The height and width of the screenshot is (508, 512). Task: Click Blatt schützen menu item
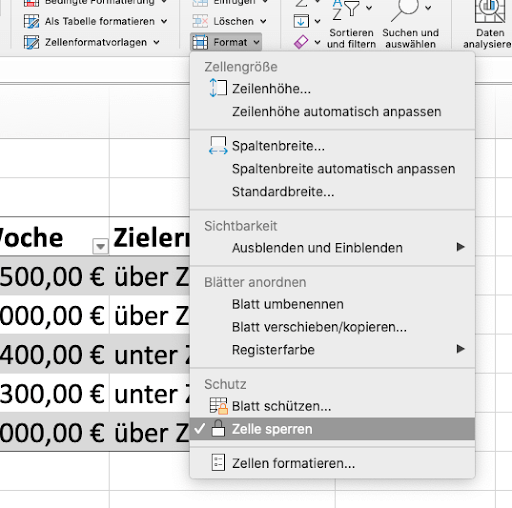(x=332, y=406)
